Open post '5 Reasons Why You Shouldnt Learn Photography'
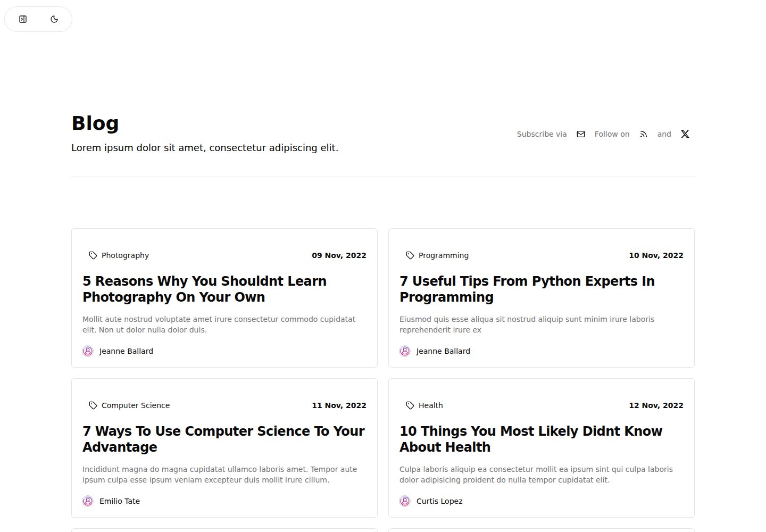The height and width of the screenshot is (532, 766). click(204, 289)
